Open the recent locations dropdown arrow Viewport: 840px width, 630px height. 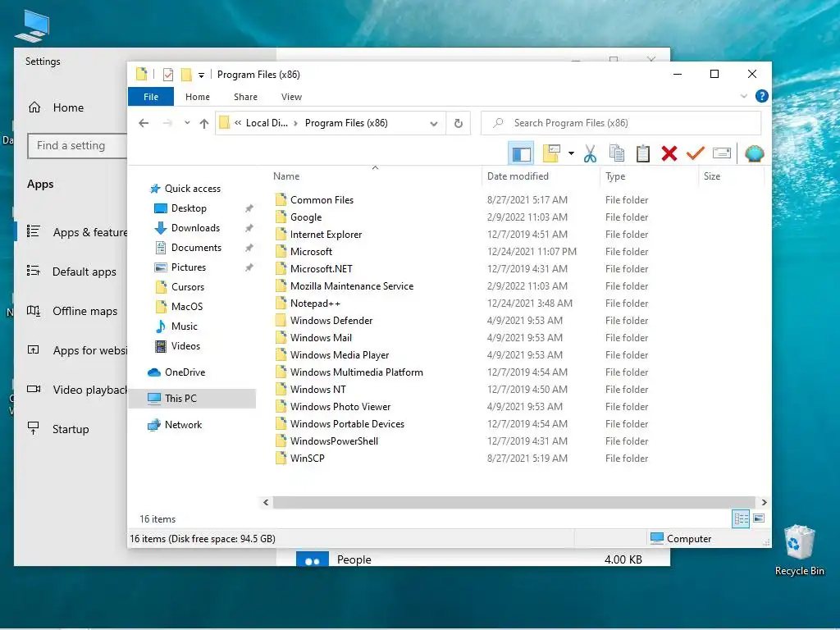click(x=187, y=123)
